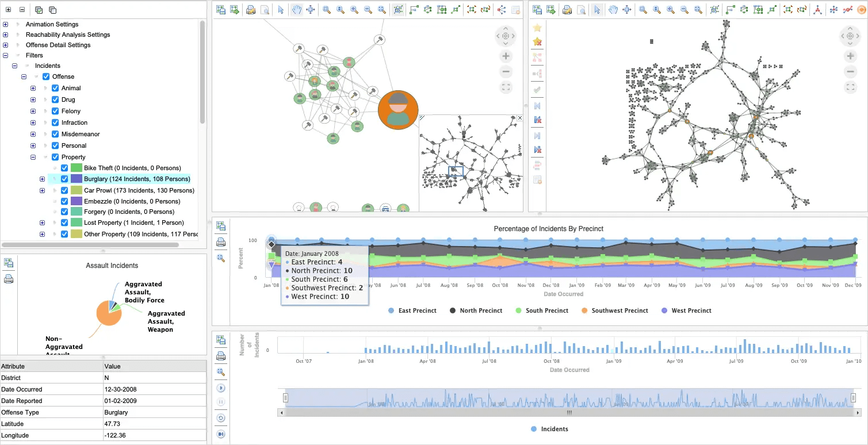The image size is (868, 445).
Task: Toggle East Precinct in the chart legend
Action: (412, 310)
